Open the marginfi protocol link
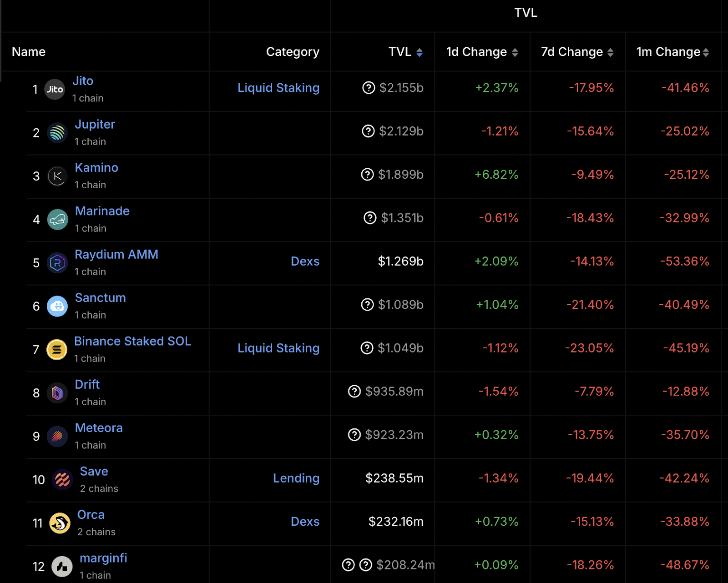The width and height of the screenshot is (728, 583). [x=103, y=558]
